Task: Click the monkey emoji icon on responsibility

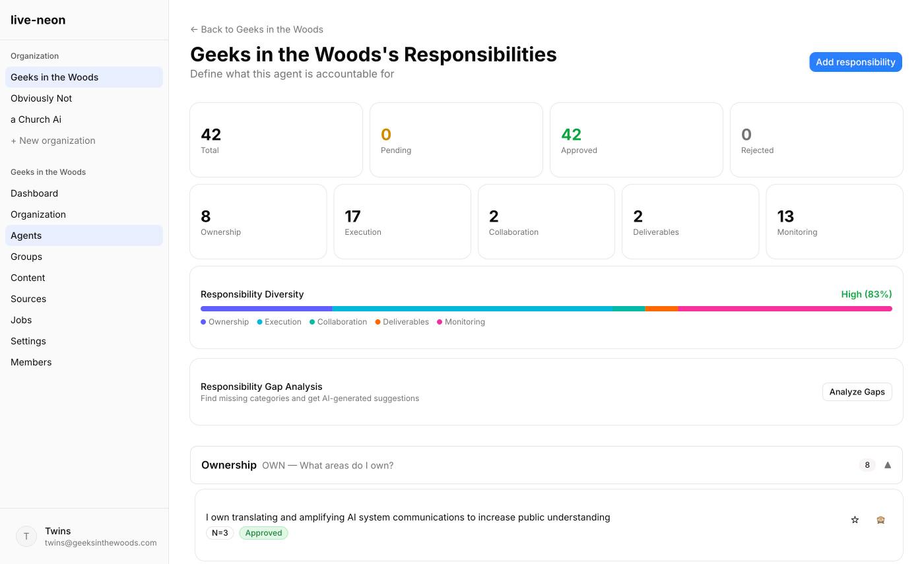Action: (x=880, y=520)
